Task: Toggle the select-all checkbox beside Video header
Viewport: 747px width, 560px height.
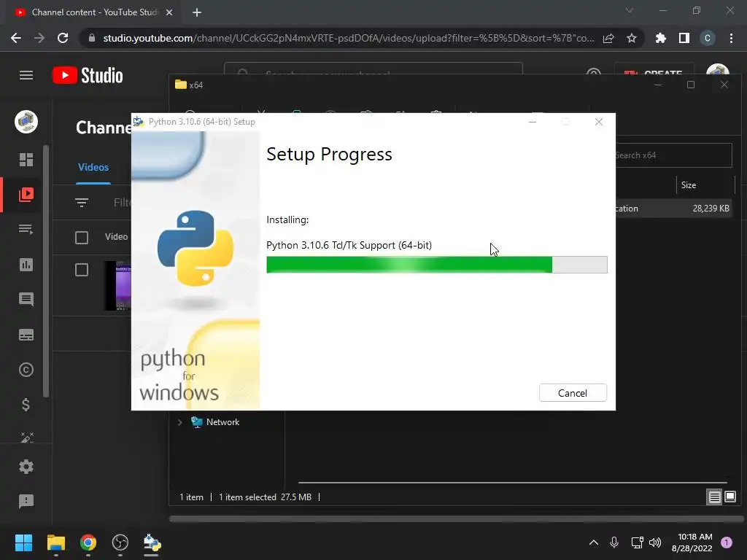Action: click(x=82, y=237)
